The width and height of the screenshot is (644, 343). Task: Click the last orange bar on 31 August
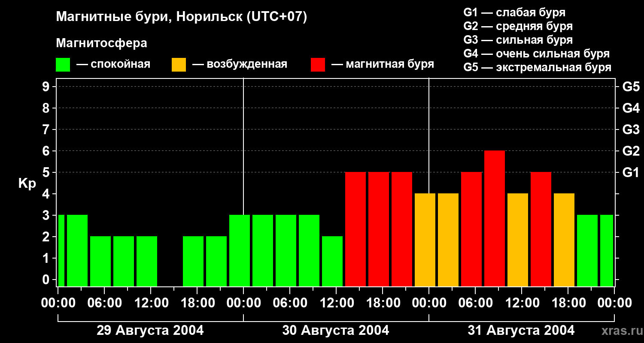coord(564,240)
